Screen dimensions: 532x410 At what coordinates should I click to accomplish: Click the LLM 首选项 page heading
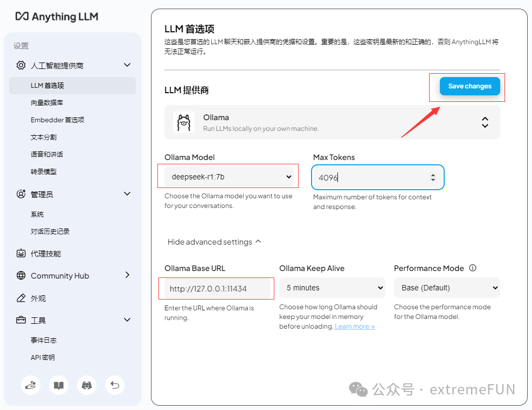(x=189, y=29)
